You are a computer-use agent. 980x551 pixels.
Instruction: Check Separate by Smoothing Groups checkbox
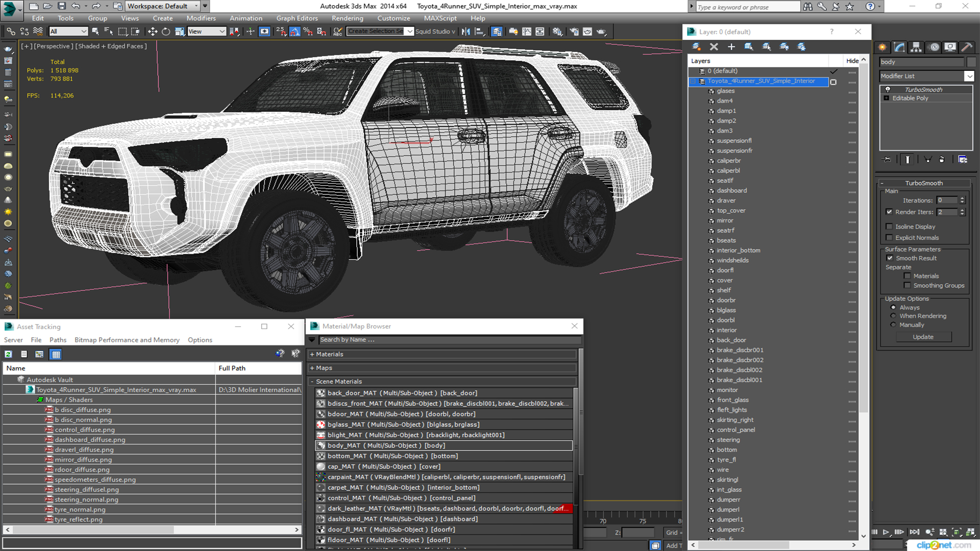908,286
